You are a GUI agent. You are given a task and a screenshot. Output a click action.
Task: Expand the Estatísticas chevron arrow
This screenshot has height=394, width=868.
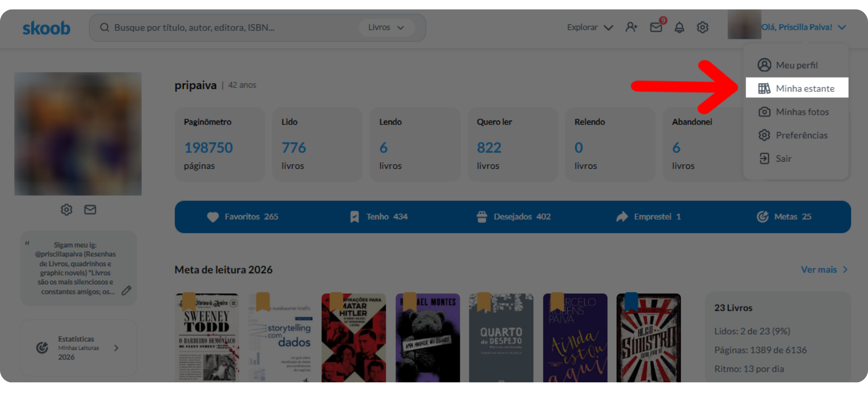(116, 348)
